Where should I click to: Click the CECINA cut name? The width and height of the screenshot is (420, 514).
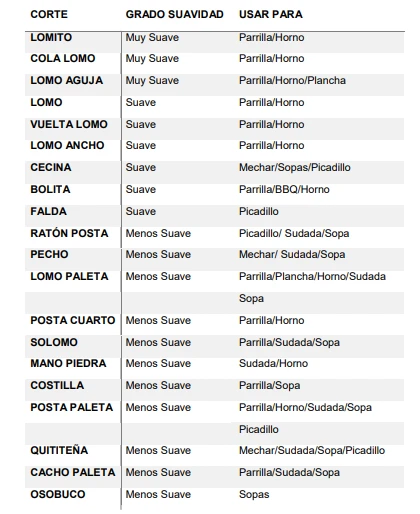tap(51, 167)
